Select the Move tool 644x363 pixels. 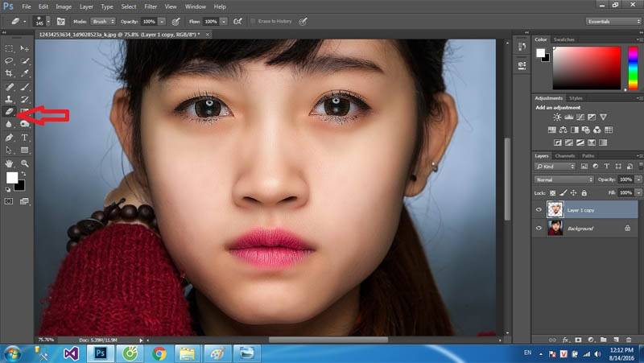tap(25, 48)
